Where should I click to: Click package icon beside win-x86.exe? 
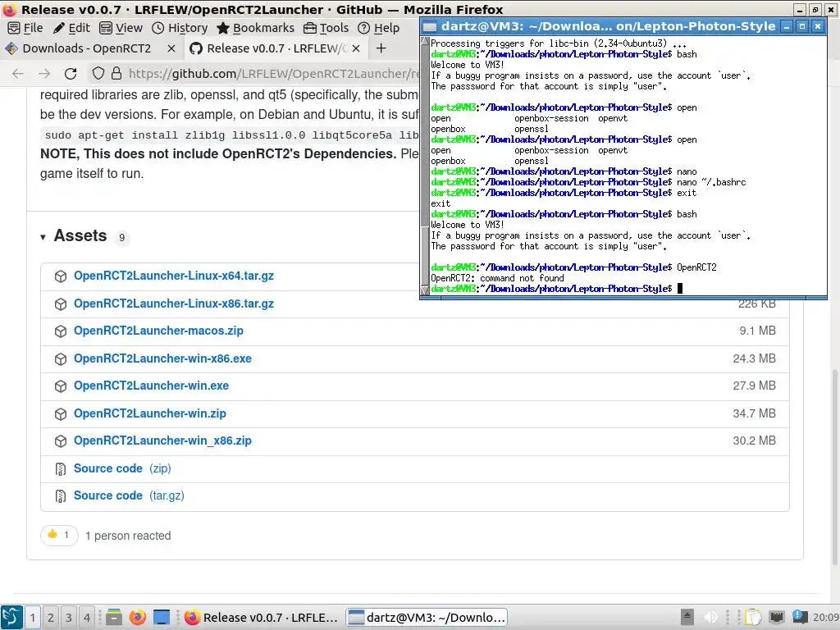[x=61, y=359]
